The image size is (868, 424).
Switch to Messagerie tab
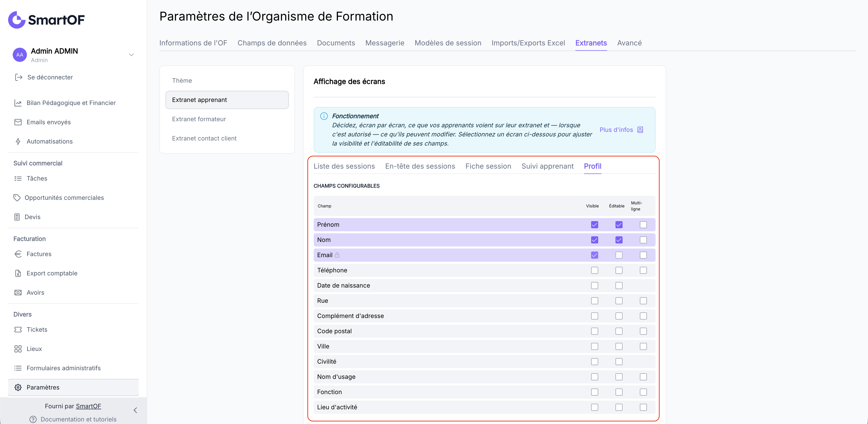pos(385,43)
